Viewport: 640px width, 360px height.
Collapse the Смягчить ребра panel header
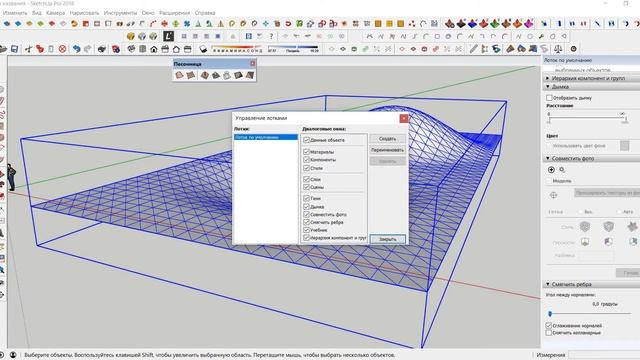591,284
